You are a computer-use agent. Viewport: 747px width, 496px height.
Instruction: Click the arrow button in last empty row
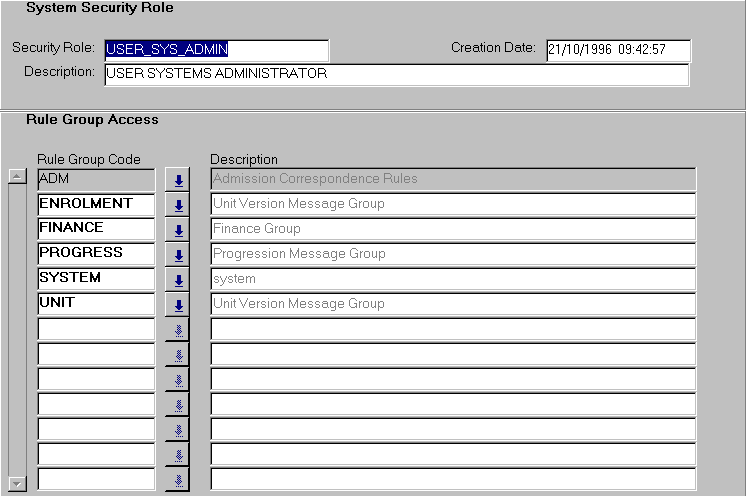178,480
